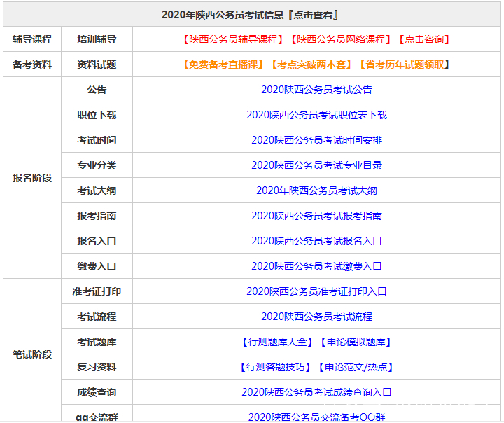504x423 pixels.
Task: Click the 缴费入口 label cell
Action: [x=97, y=266]
